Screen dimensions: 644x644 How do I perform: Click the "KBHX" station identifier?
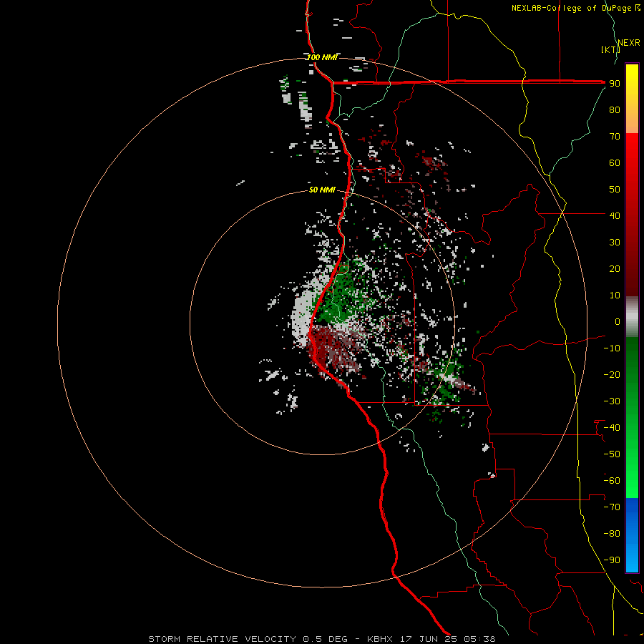point(379,639)
